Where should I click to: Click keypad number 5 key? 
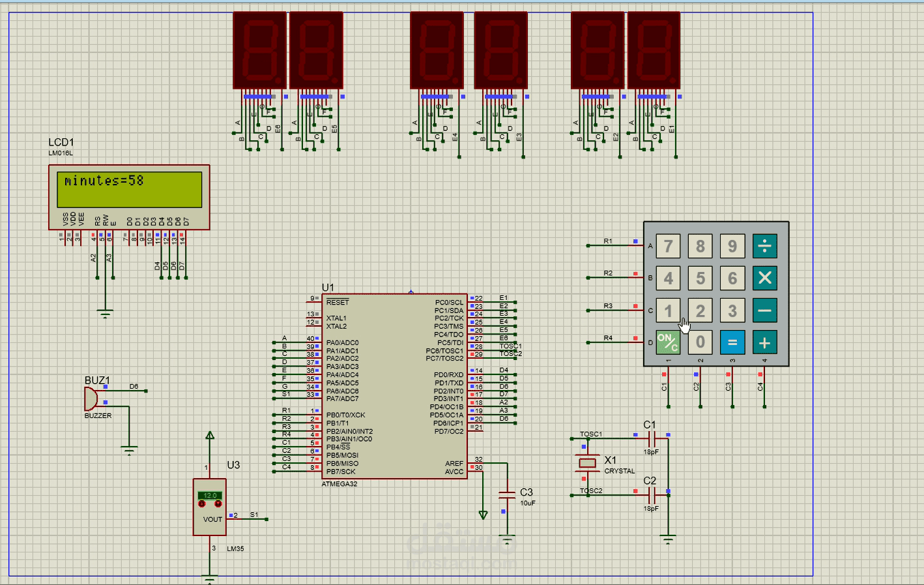point(700,278)
